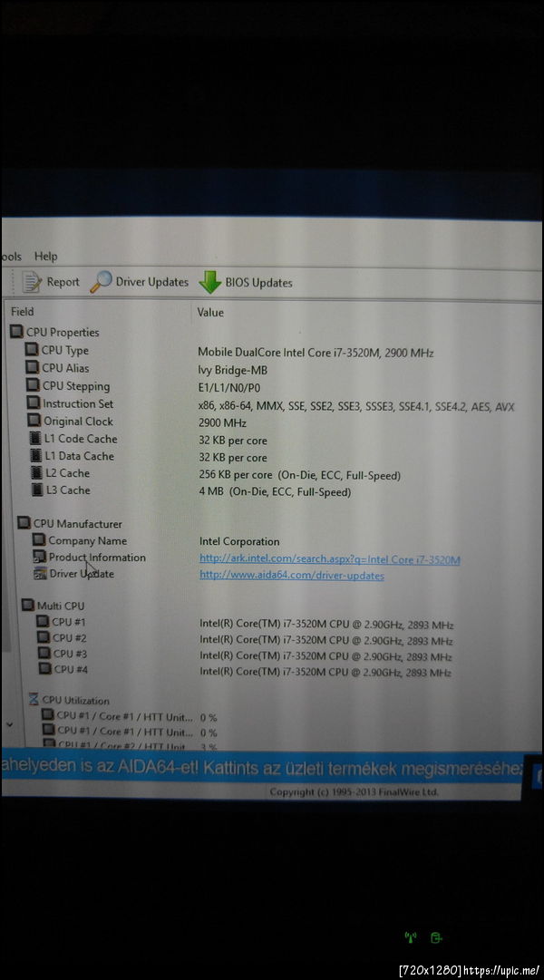Select the 'Mobile DualCore Intel Core i7-3520M' value
Screen dimensions: 544x980
316,353
